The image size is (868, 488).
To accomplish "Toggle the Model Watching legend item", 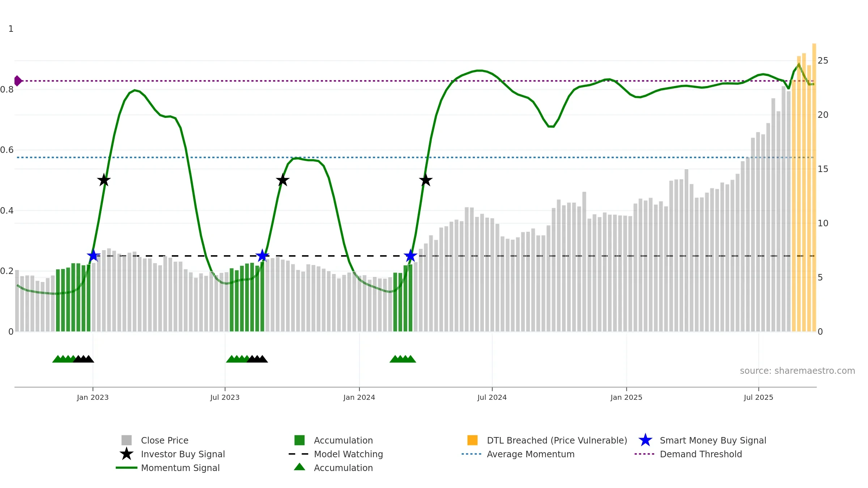I will click(348, 454).
